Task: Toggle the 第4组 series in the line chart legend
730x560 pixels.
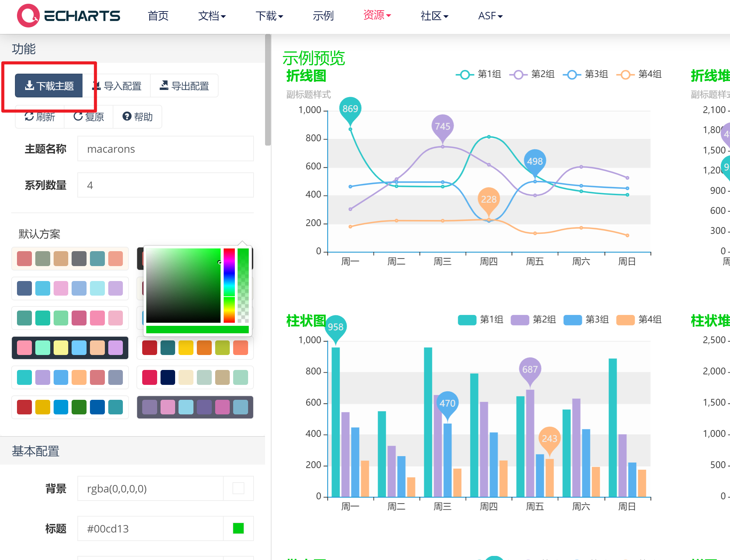Action: click(x=625, y=74)
